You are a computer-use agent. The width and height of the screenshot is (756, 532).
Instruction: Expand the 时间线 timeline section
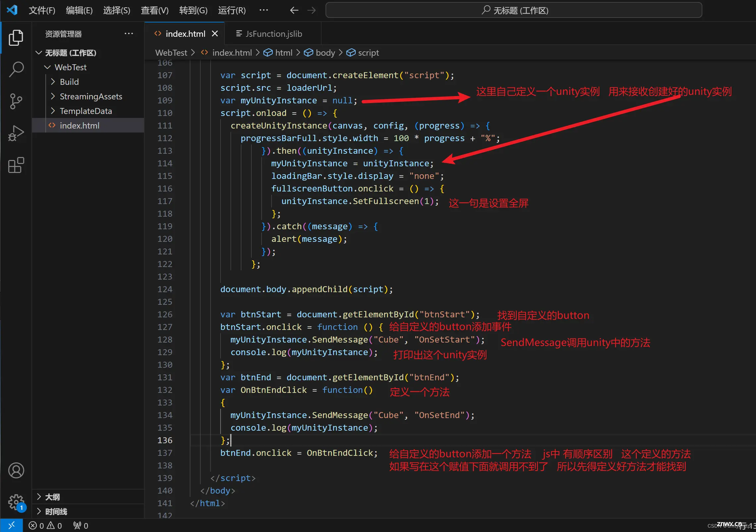coord(88,511)
